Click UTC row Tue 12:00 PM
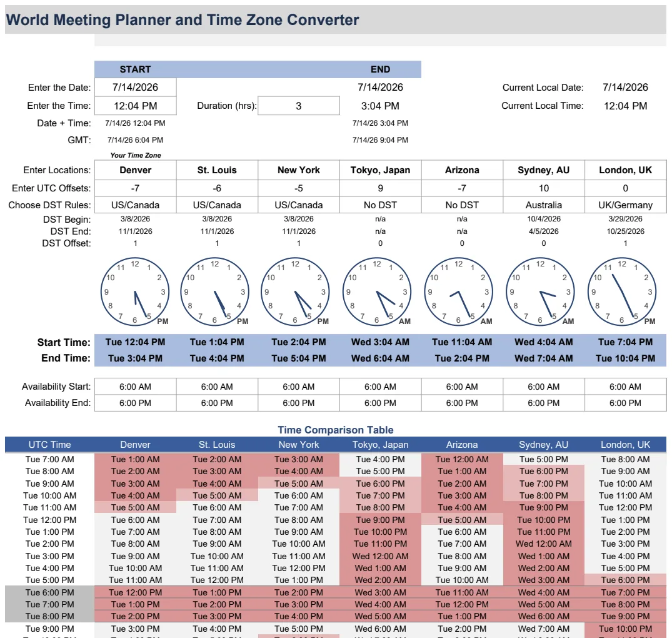 [x=50, y=520]
